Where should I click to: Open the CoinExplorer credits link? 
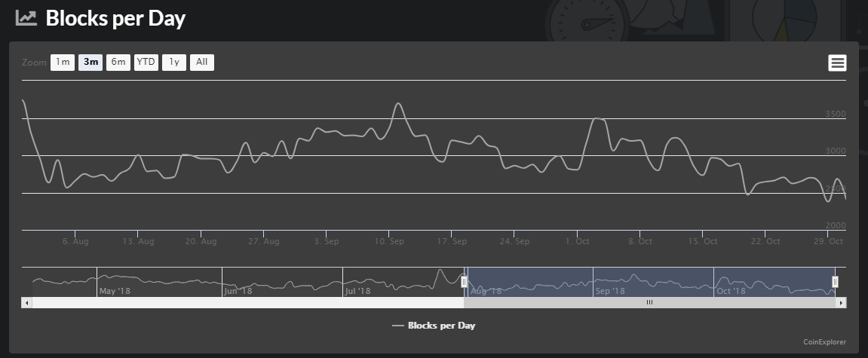pyautogui.click(x=824, y=342)
